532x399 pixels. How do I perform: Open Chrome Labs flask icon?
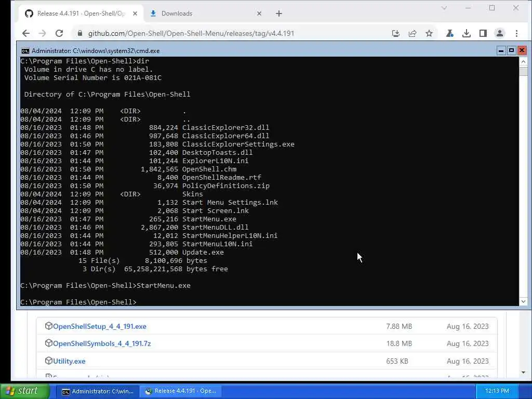(x=450, y=33)
